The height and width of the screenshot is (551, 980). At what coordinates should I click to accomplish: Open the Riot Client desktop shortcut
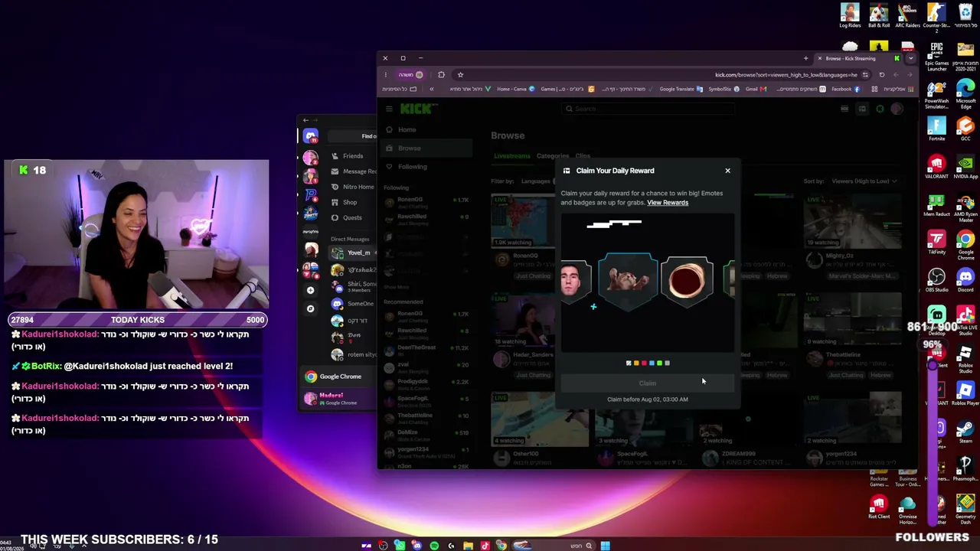tap(879, 507)
